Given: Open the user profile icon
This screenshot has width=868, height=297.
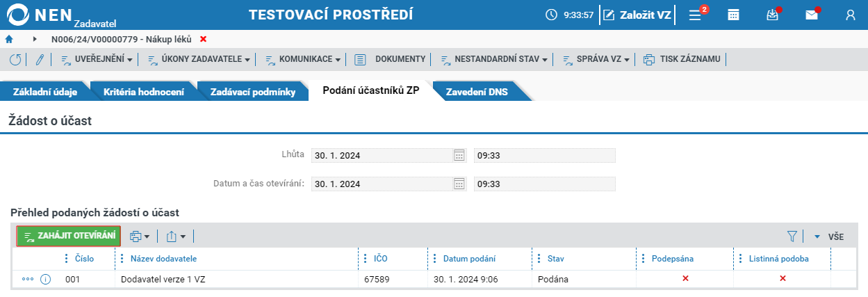Looking at the screenshot, I should [851, 15].
